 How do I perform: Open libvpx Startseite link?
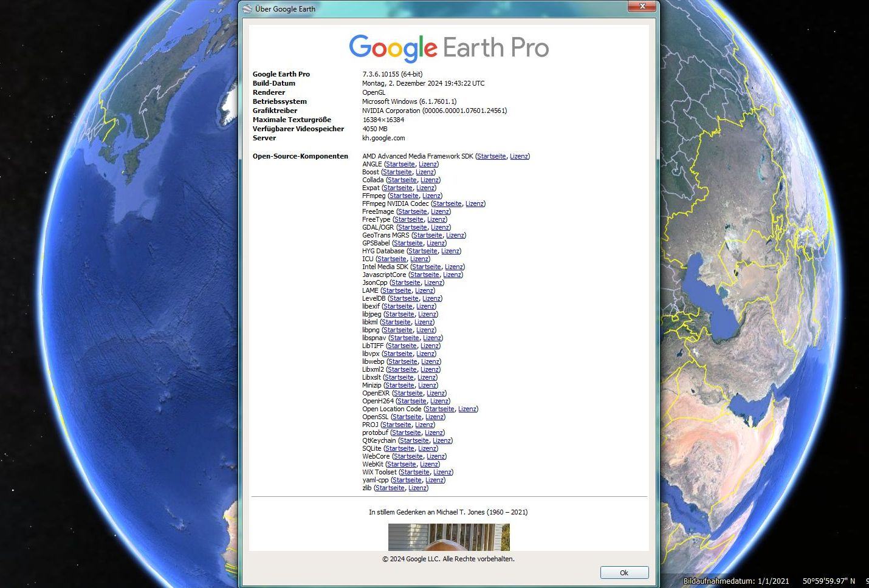[x=398, y=354]
